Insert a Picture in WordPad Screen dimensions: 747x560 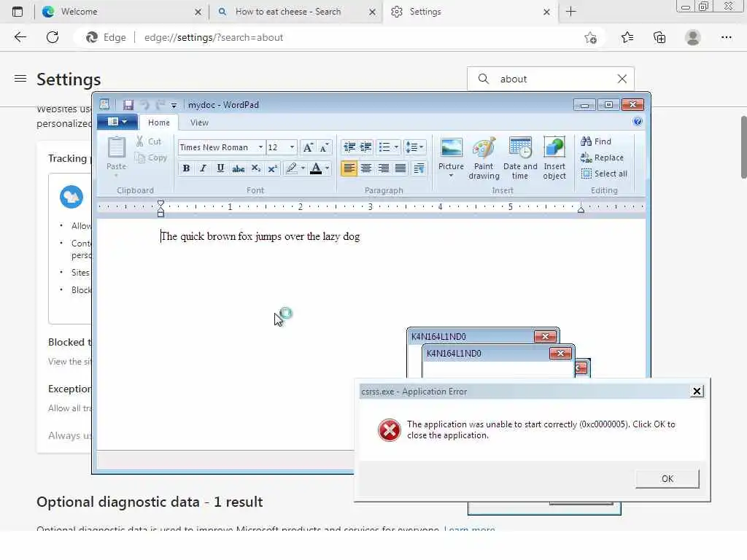(451, 152)
